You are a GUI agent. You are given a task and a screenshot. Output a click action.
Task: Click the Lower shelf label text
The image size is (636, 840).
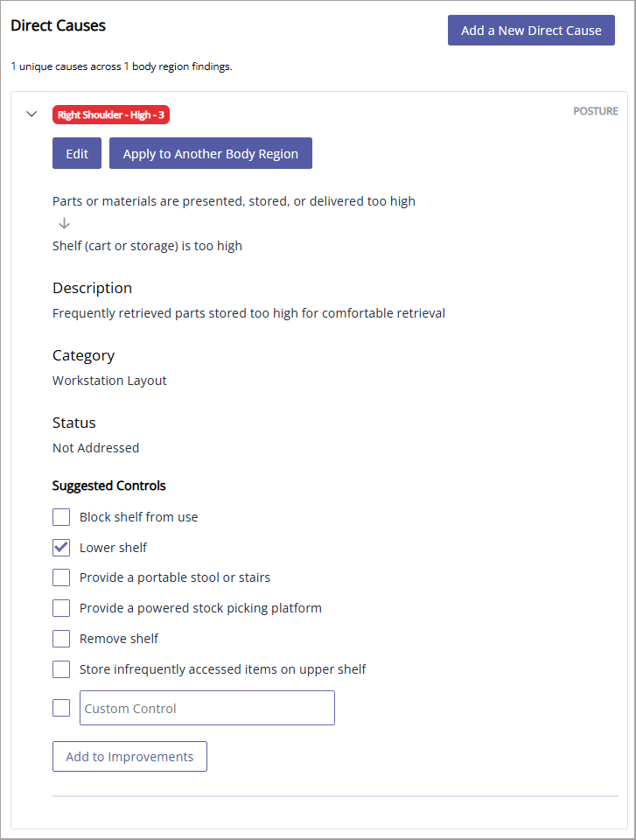(113, 548)
